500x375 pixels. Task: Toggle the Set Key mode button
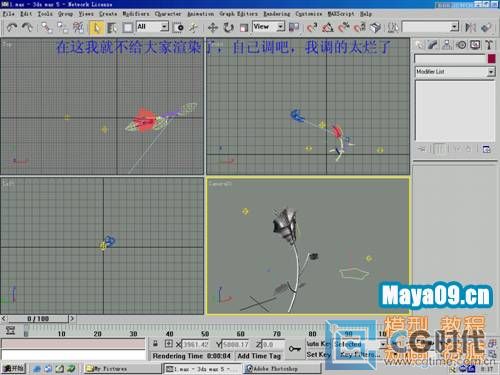click(319, 354)
